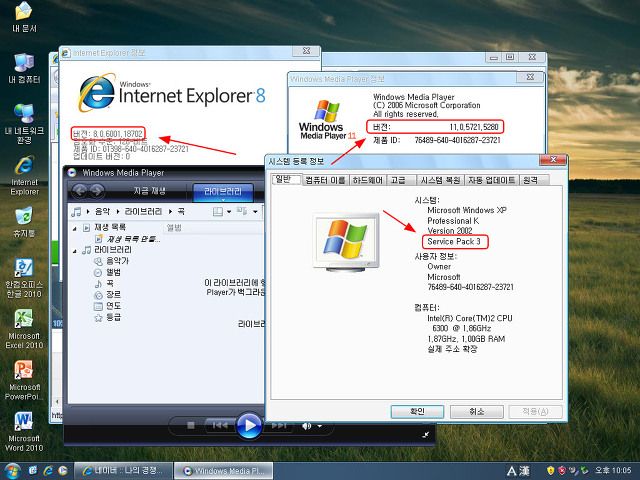Viewport: 640px width, 480px height.
Task: Open the 휴지통 recycle bin icon
Action: point(24,222)
